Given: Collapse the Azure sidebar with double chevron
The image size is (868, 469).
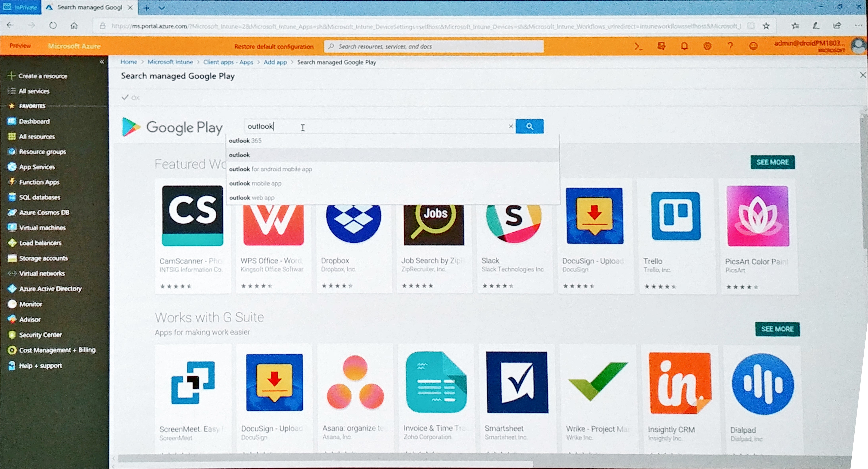Looking at the screenshot, I should 102,62.
